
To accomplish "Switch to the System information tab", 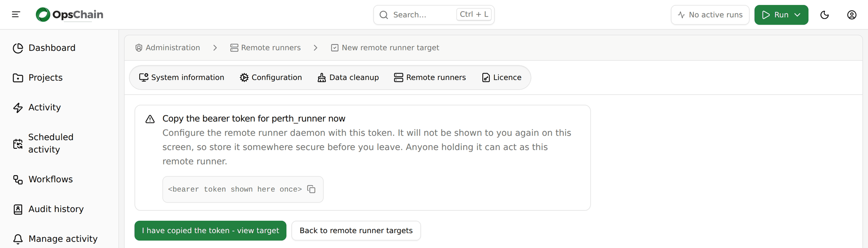I will click(181, 78).
